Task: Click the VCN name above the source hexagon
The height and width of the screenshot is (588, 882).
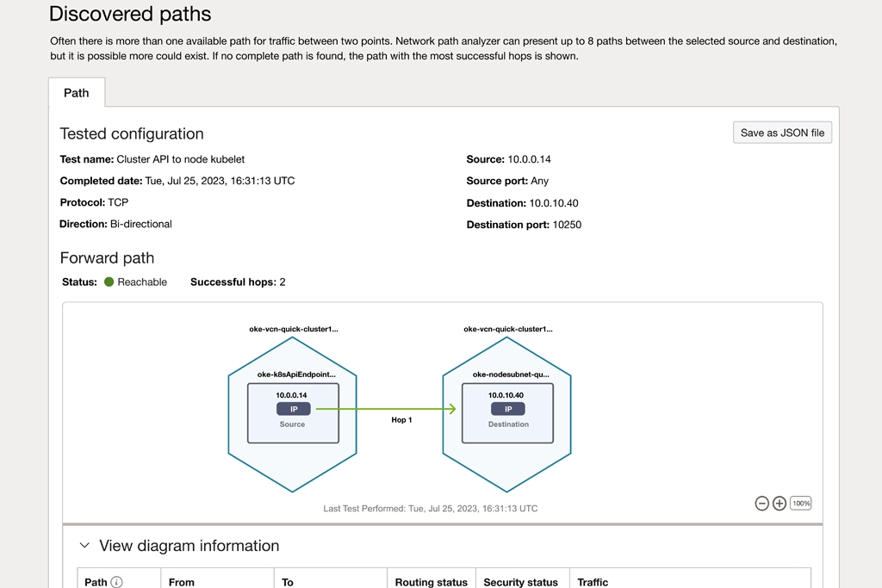Action: pos(294,329)
